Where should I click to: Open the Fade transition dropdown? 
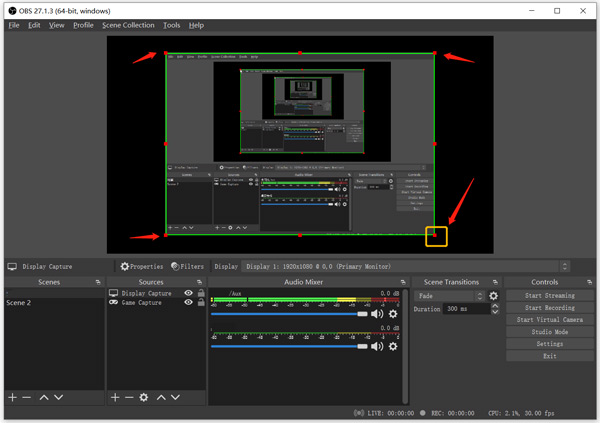point(449,296)
